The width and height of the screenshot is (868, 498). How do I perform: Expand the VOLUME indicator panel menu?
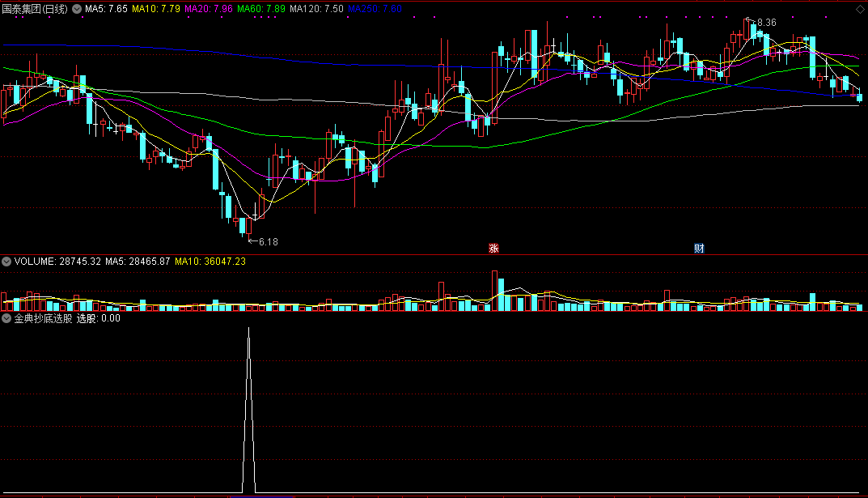point(6,262)
